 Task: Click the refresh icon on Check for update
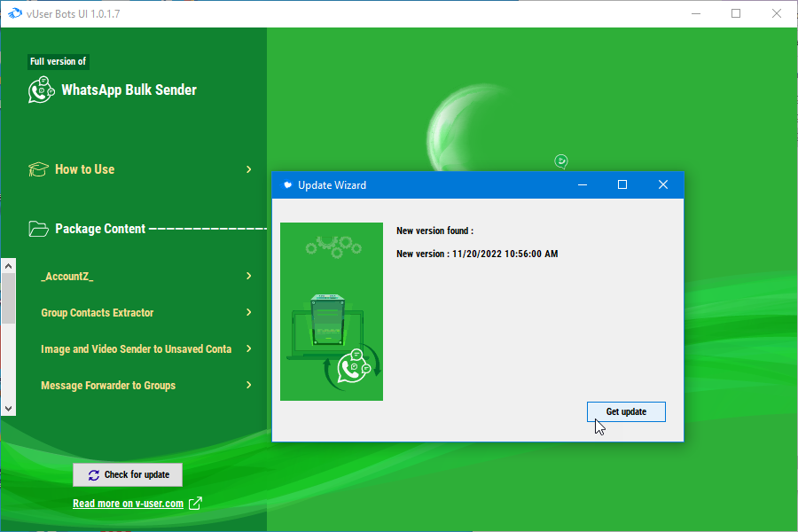pyautogui.click(x=94, y=475)
